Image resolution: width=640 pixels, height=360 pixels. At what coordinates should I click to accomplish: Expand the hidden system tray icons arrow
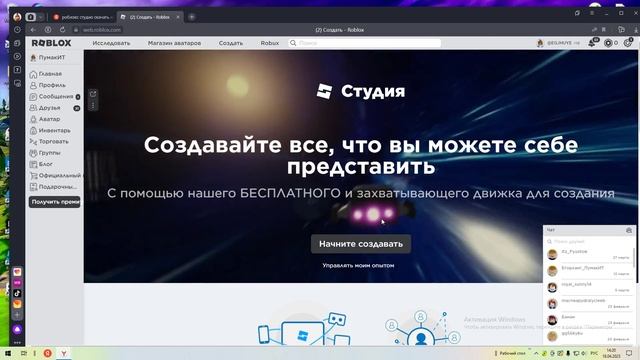point(536,353)
